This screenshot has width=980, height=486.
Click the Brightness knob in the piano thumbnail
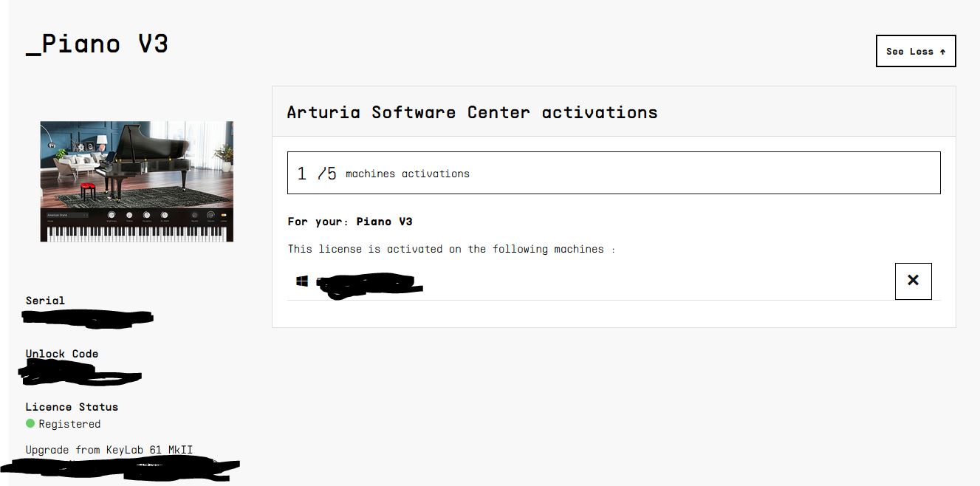point(112,215)
